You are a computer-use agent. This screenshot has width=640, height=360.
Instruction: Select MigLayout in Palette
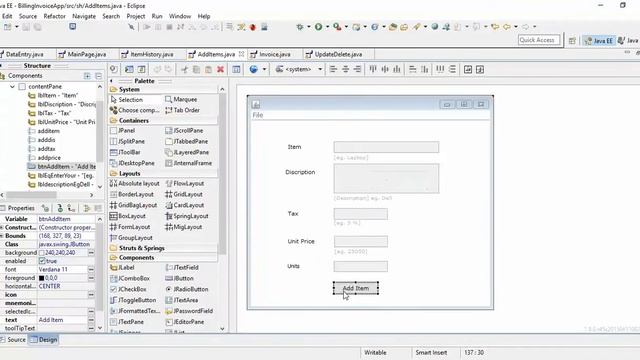[x=184, y=227]
